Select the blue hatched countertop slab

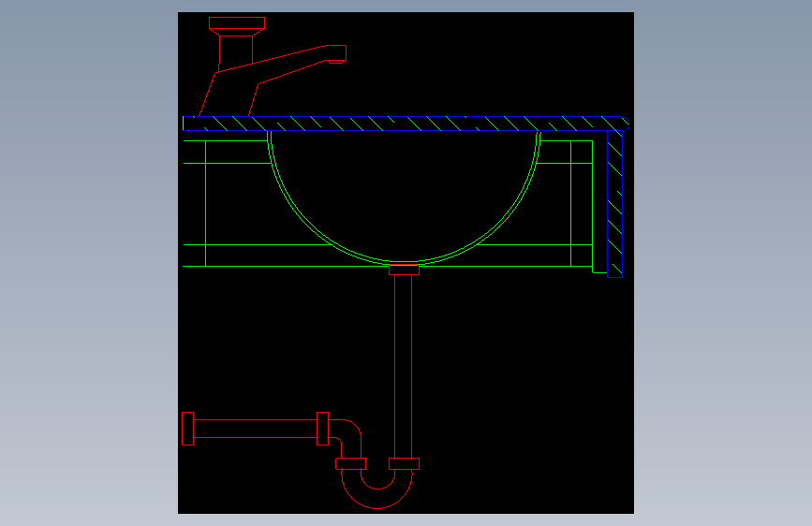tap(406, 124)
